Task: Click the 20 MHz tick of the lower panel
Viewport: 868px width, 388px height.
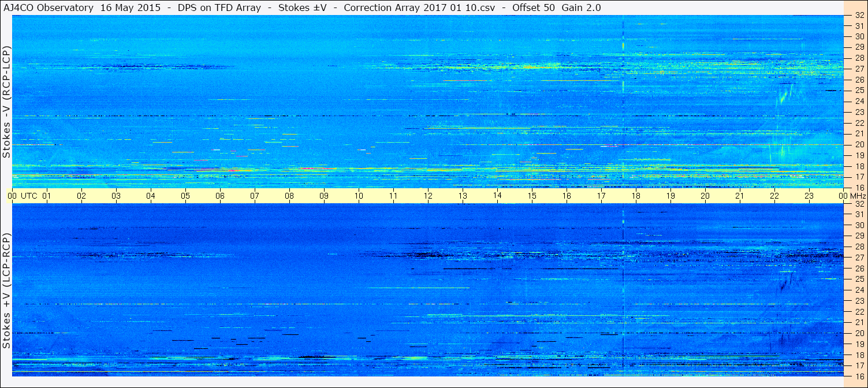Action: (859, 333)
